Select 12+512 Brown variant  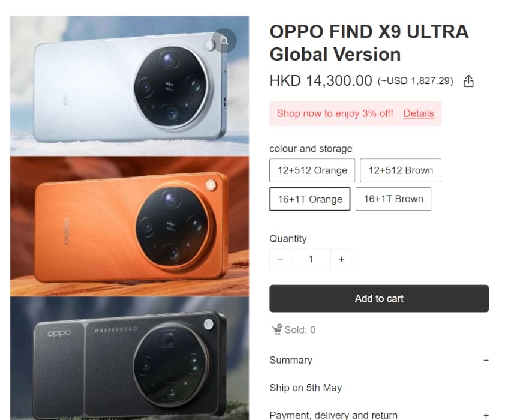[401, 170]
